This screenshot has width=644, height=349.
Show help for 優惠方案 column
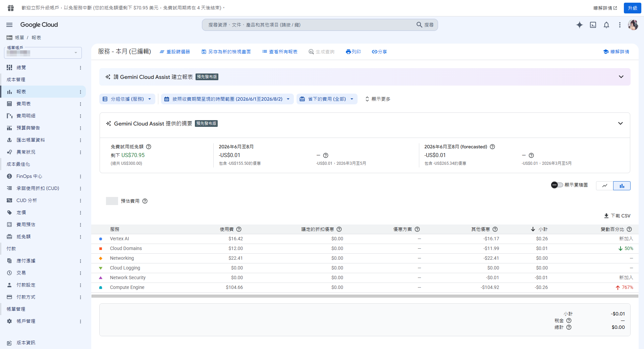point(417,229)
